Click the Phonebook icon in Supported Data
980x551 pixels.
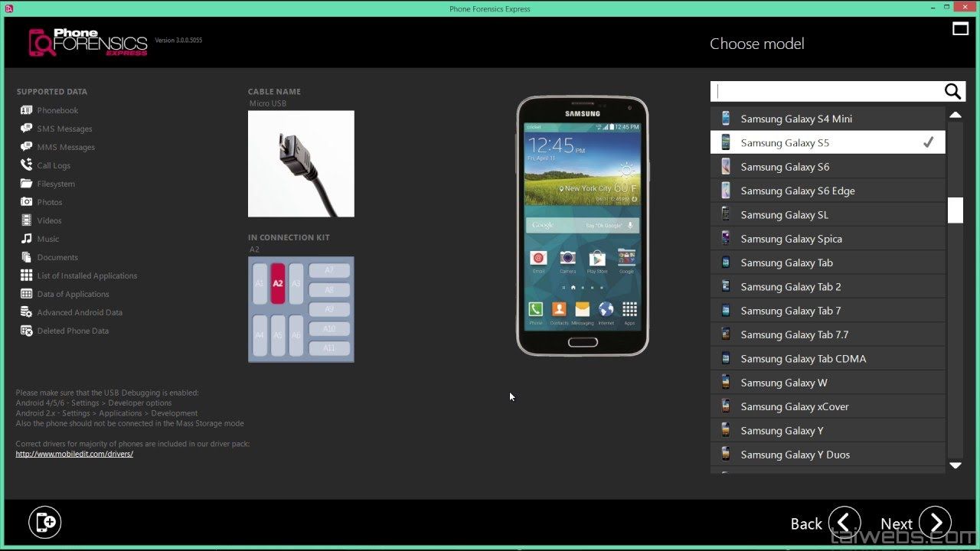[x=26, y=110]
